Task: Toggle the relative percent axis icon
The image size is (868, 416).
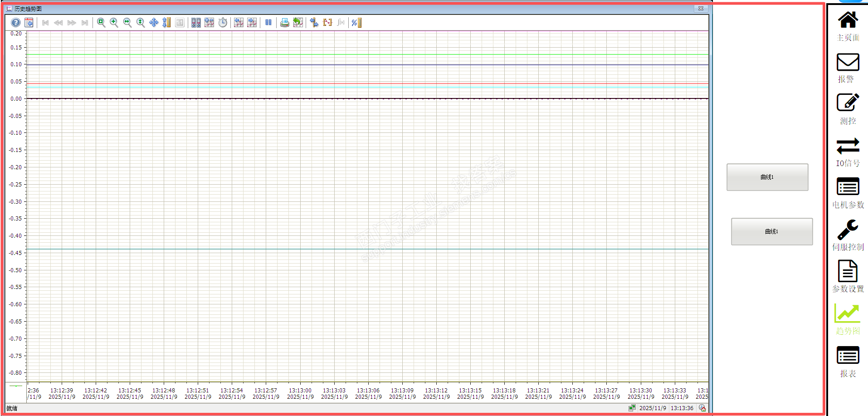Action: pos(356,23)
